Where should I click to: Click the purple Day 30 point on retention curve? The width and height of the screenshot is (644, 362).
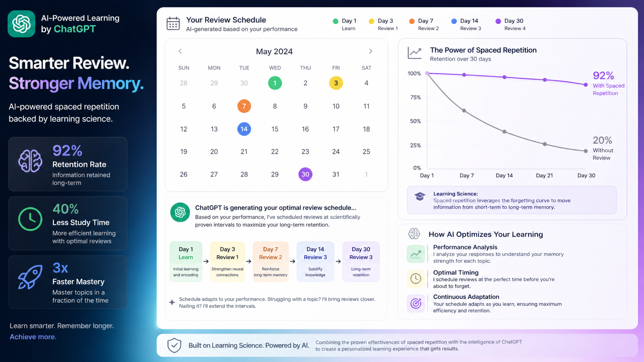pyautogui.click(x=586, y=85)
